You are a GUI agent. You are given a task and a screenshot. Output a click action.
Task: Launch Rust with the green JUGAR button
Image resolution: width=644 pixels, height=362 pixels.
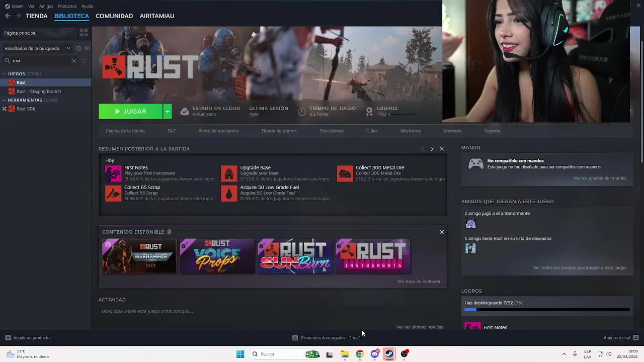pyautogui.click(x=130, y=112)
